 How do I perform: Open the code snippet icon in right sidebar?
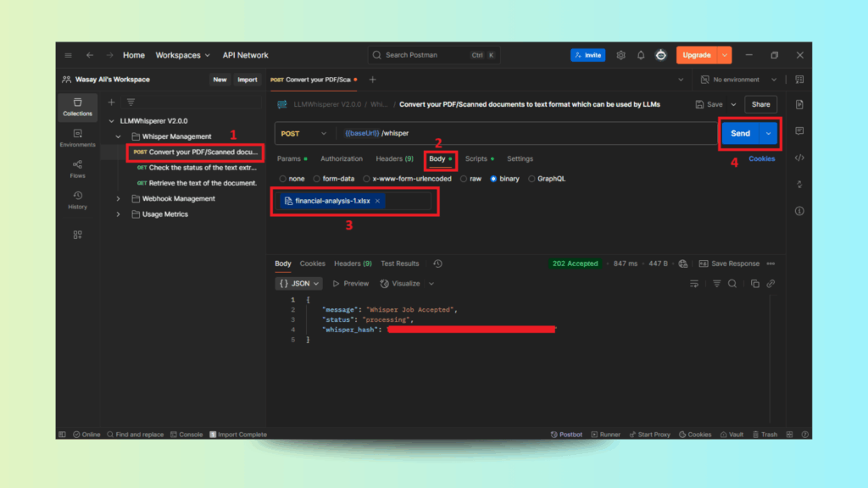click(x=798, y=158)
